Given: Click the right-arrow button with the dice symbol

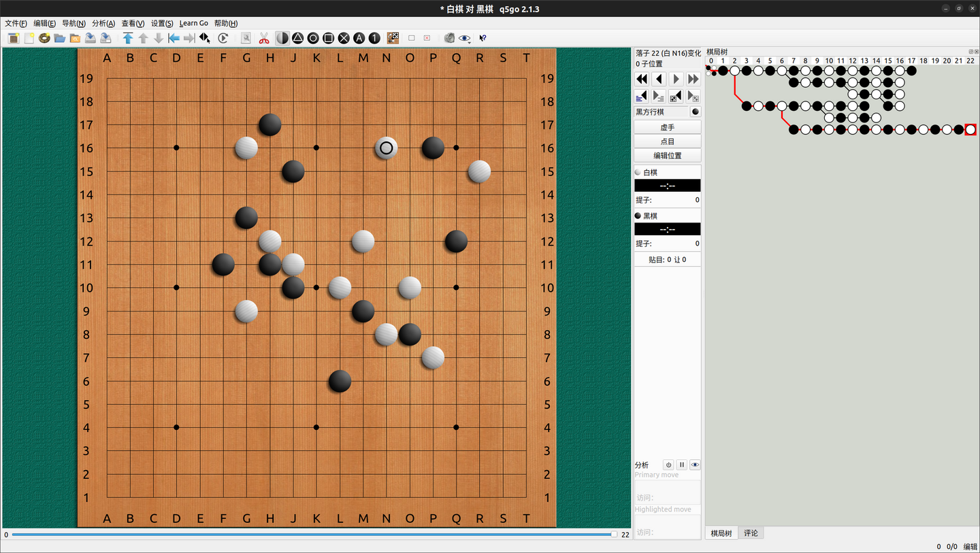Looking at the screenshot, I should click(693, 97).
